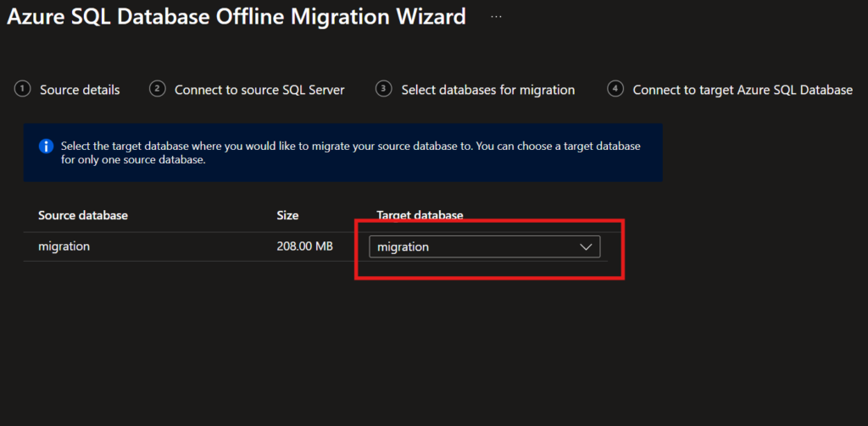Open the ellipsis menu beside wizard title
Image resolution: width=868 pixels, height=426 pixels.
pos(496,16)
